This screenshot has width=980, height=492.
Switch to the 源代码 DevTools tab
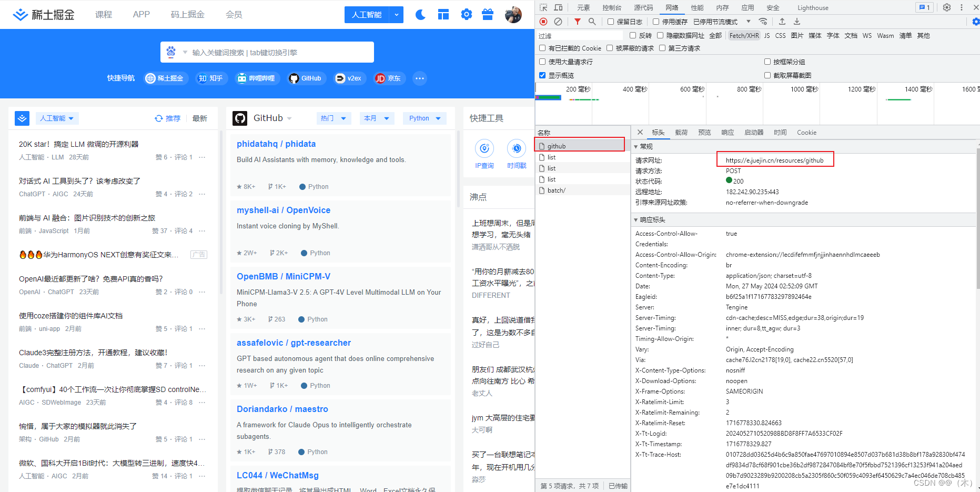coord(643,7)
